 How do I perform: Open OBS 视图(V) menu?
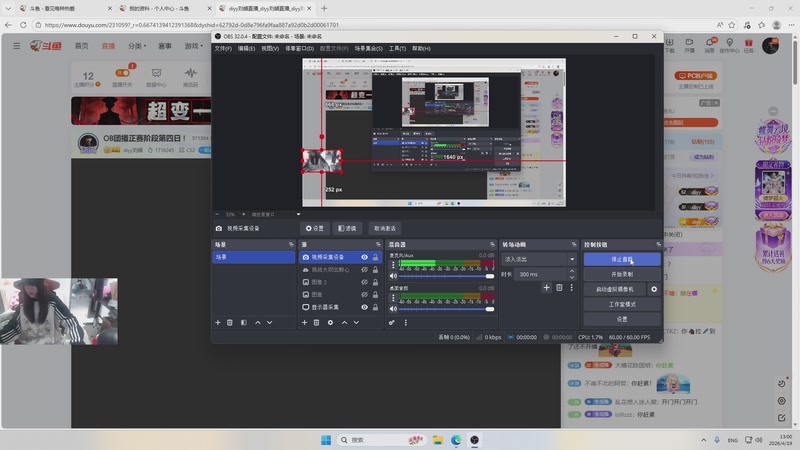pos(270,48)
